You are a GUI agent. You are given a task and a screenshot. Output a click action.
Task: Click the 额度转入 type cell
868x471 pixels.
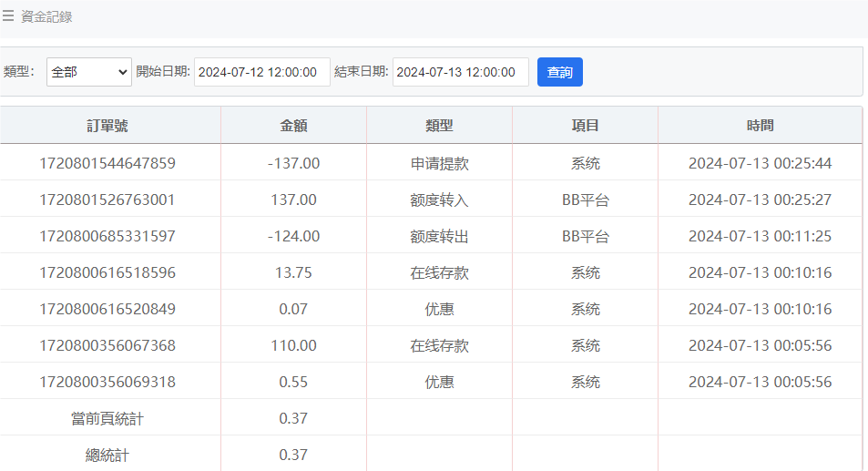(439, 200)
